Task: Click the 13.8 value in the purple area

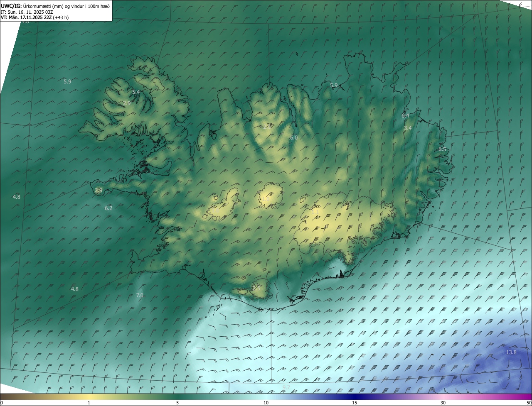Action: 511,352
